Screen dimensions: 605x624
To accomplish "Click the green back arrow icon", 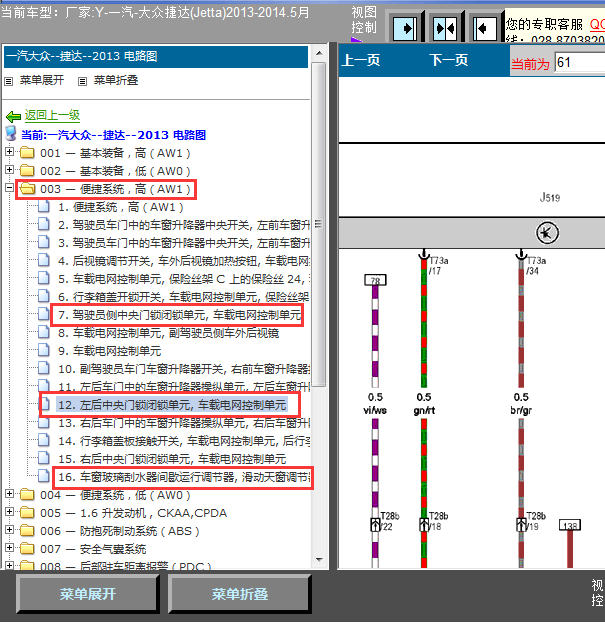I will click(x=14, y=117).
